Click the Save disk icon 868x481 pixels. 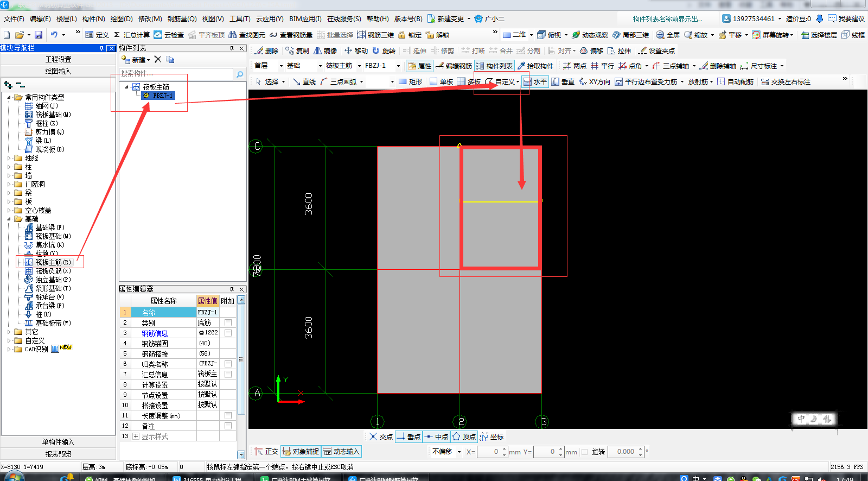click(39, 35)
